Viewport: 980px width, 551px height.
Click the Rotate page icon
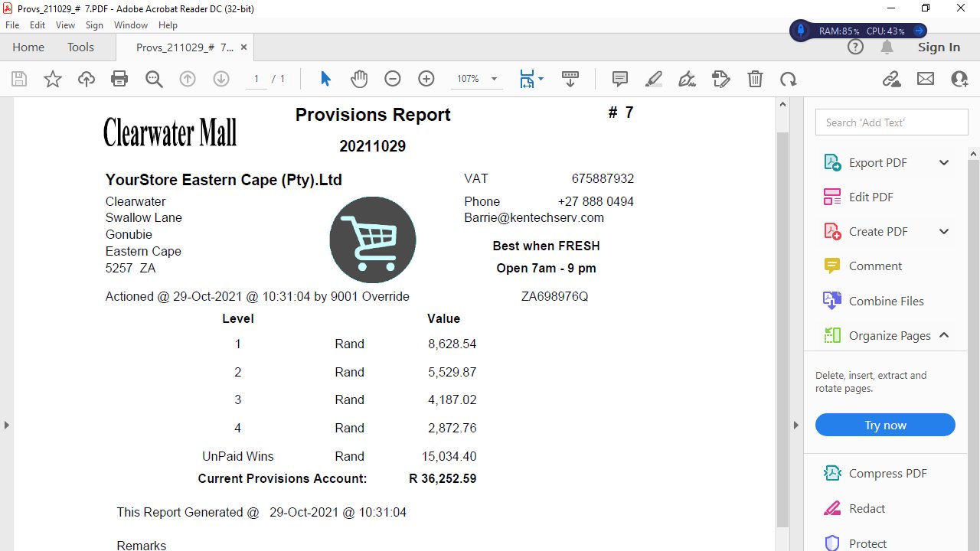point(789,79)
